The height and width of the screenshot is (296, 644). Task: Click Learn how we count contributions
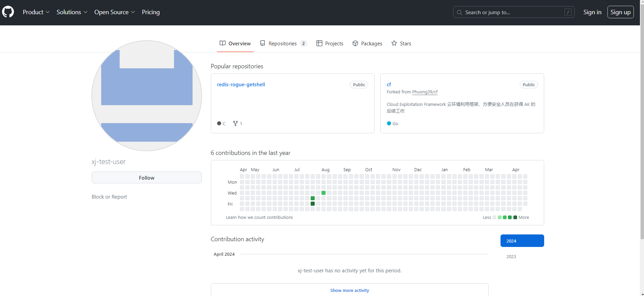tap(260, 218)
